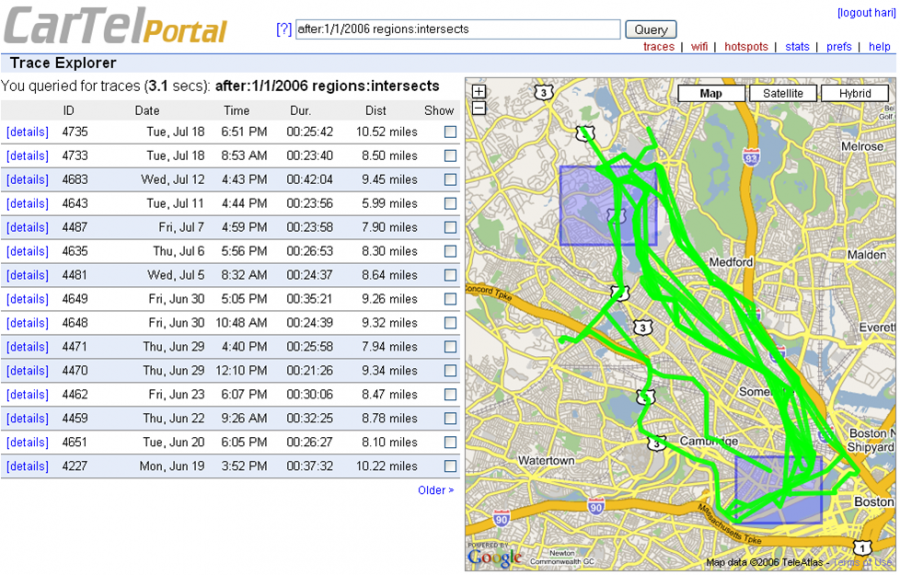The image size is (900, 575).
Task: Check Show box for trace 4733
Action: [x=451, y=156]
